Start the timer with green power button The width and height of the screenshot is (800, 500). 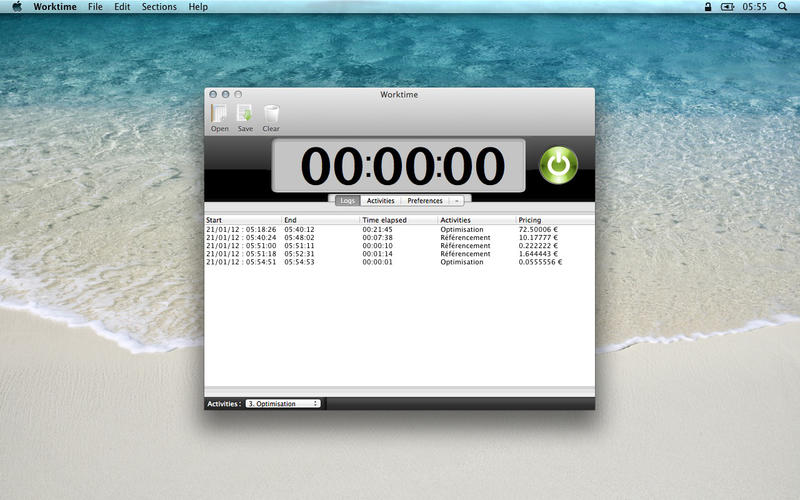click(x=559, y=165)
